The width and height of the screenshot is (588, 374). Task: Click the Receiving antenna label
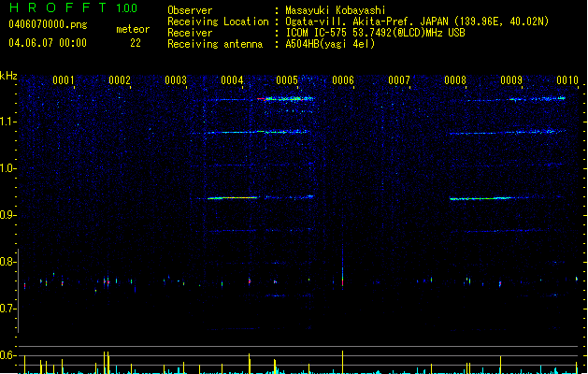coord(215,44)
